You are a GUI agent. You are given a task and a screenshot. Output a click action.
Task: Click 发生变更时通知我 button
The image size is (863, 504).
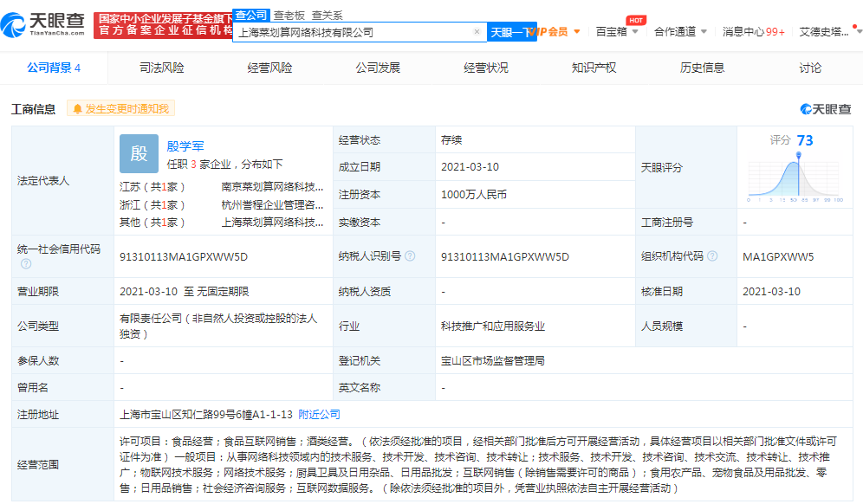click(121, 108)
